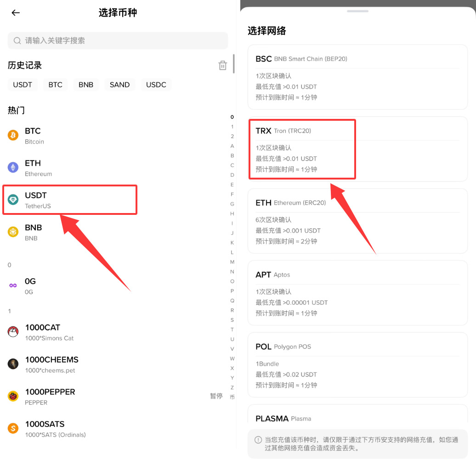Select the BTC Bitcoin coin icon
The width and height of the screenshot is (476, 466).
click(x=12, y=135)
